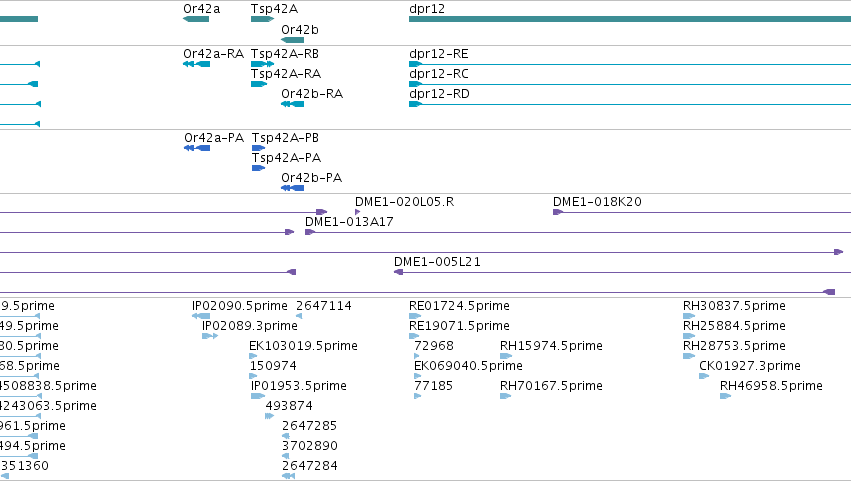Viewport: 851px width, 481px height.
Task: Click the RH46958.5prime EST glyph
Action: 726,396
